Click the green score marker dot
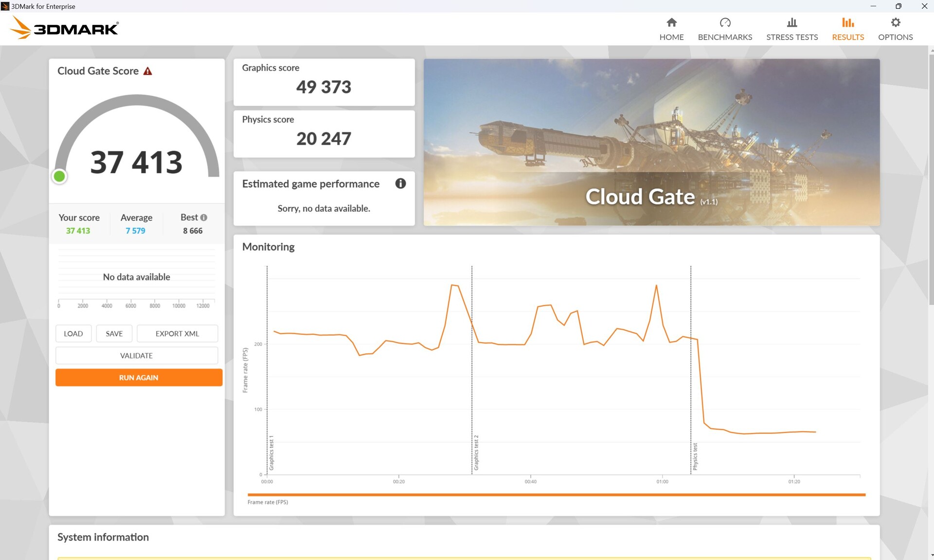This screenshot has height=560, width=934. point(59,176)
